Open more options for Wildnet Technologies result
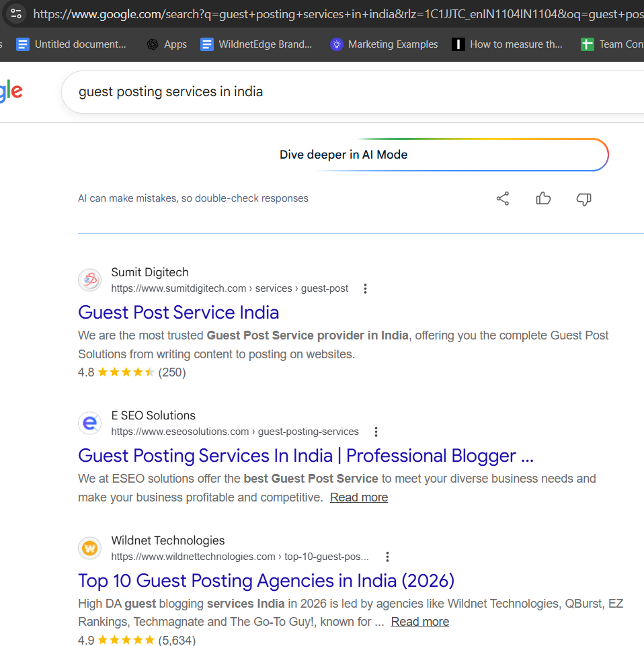644x646 pixels. 387,557
